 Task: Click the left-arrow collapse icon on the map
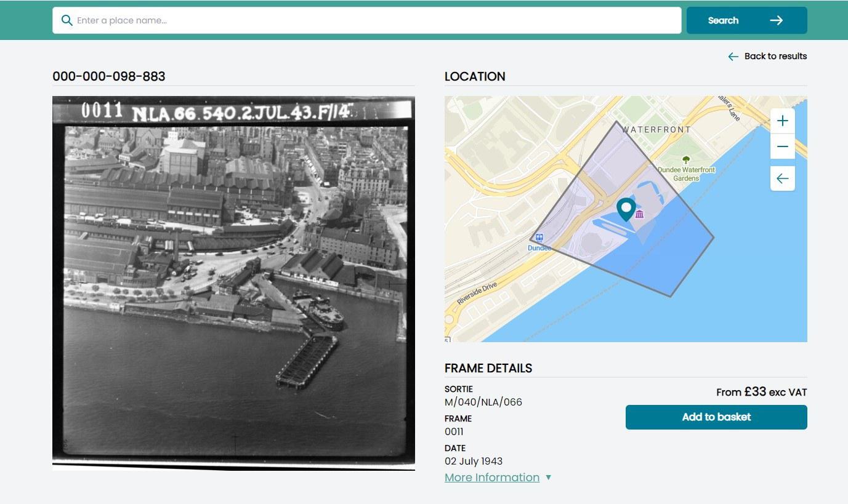coord(782,178)
